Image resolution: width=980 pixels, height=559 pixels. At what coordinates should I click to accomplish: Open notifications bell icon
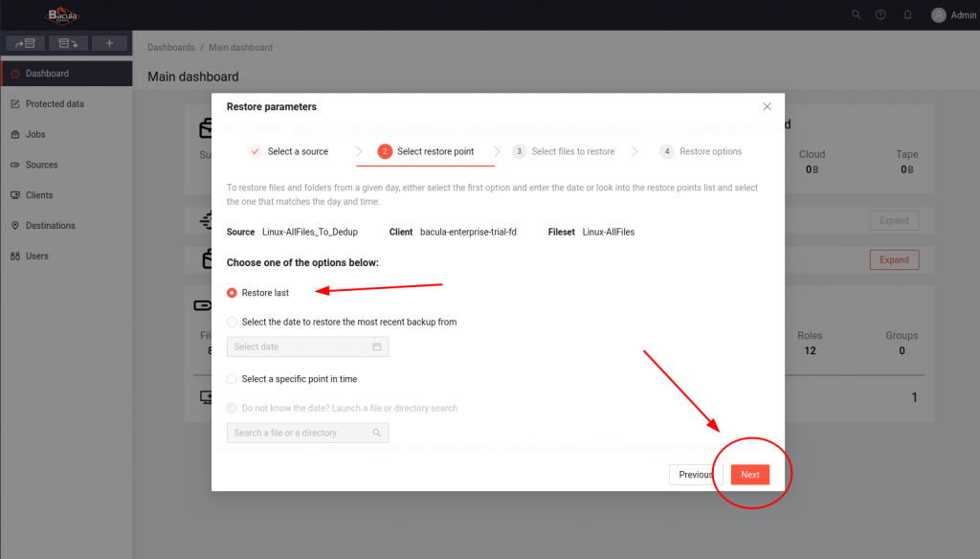click(x=907, y=15)
